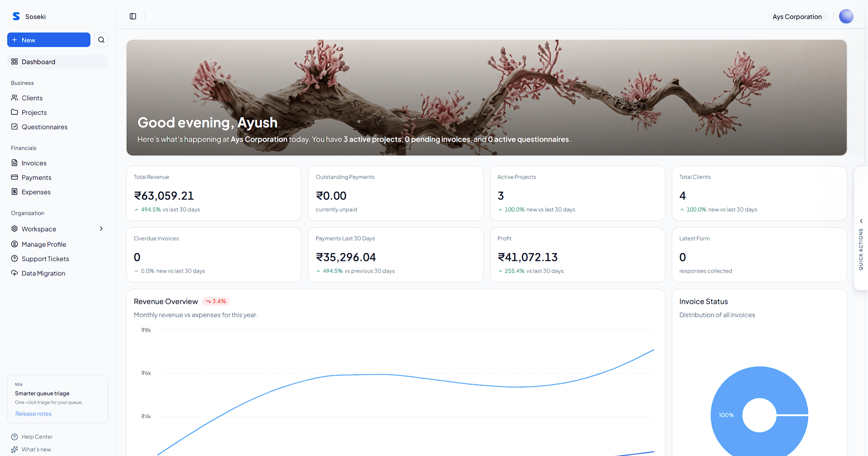Click the Profit ₹41,072.13 value

pyautogui.click(x=528, y=257)
